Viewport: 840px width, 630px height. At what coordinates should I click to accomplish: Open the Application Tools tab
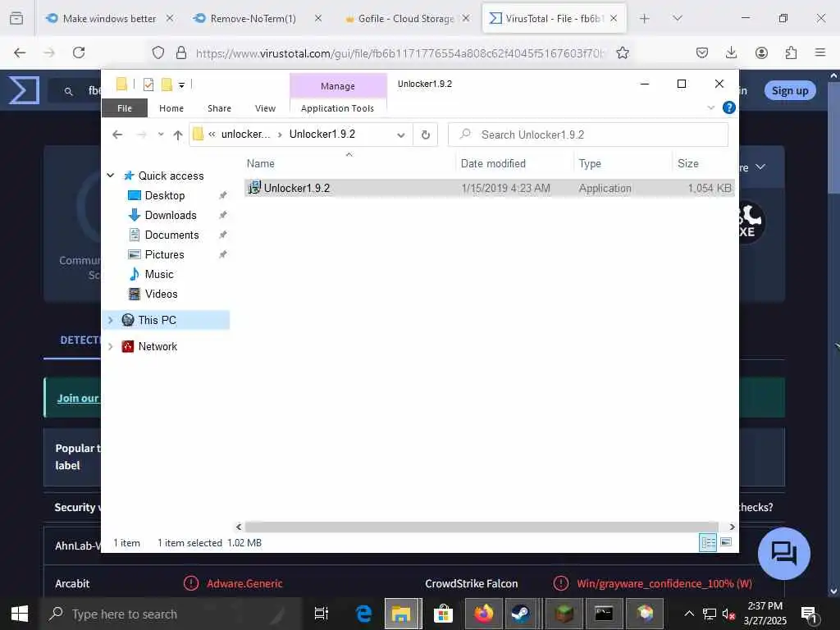point(337,108)
